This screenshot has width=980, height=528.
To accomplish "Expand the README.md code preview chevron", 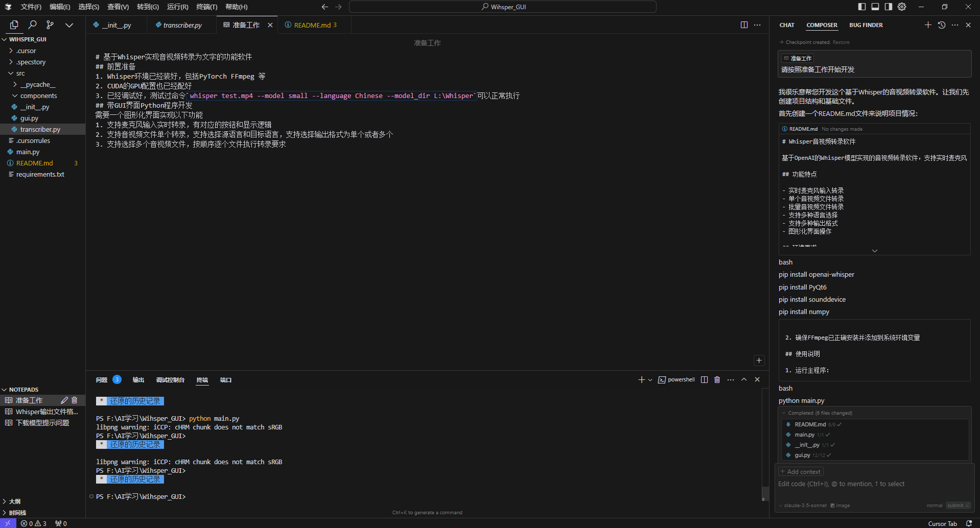I will (875, 251).
